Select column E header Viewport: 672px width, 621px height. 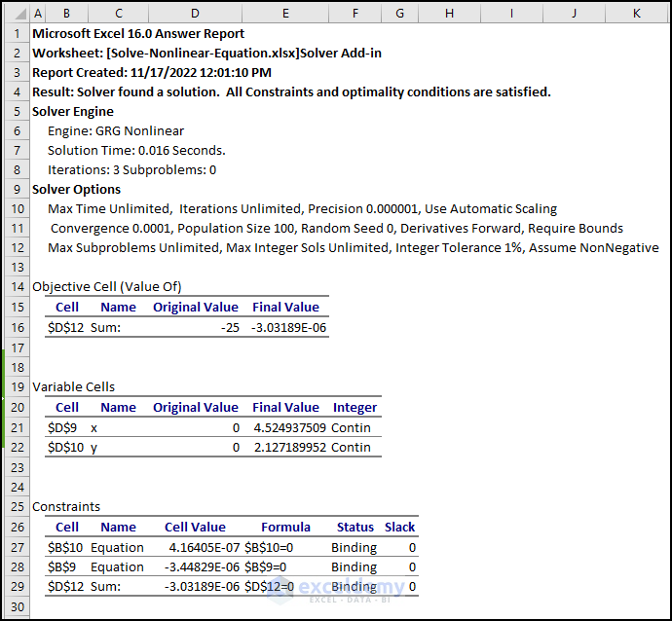pyautogui.click(x=285, y=14)
